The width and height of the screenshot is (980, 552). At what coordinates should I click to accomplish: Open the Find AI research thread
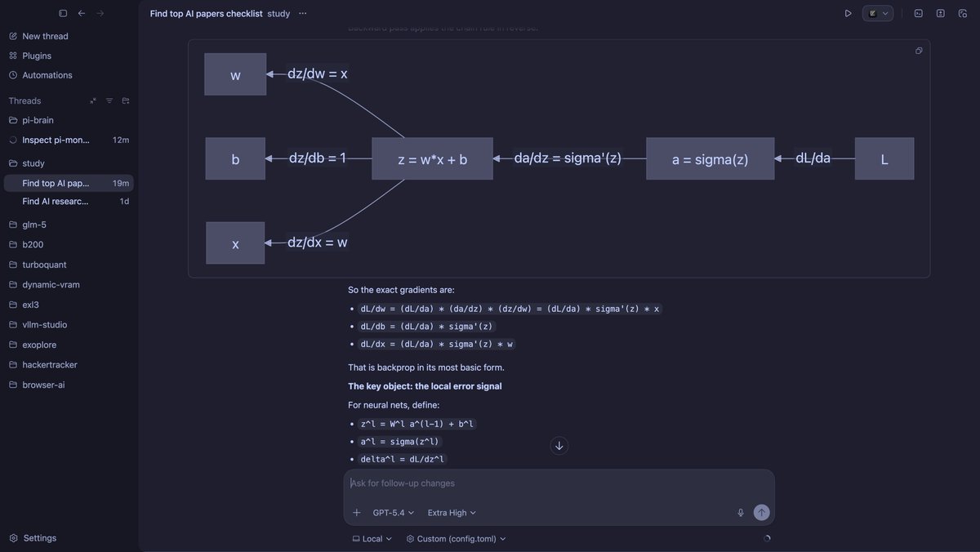coord(69,201)
